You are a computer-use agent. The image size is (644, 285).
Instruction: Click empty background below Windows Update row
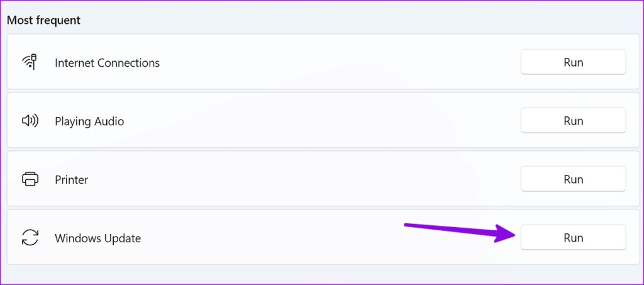click(x=314, y=275)
